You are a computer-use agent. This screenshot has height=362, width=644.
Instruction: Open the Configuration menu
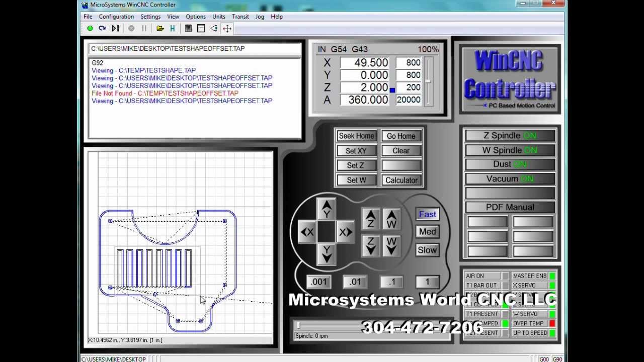116,17
